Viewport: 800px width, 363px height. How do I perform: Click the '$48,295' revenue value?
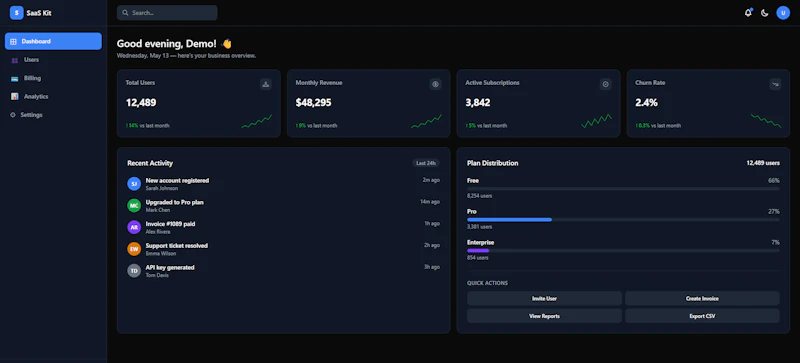tap(313, 103)
